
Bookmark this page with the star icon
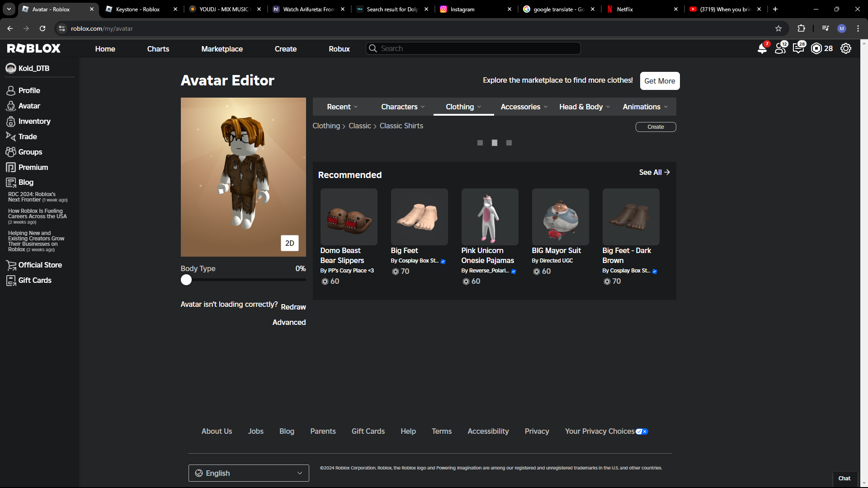pos(778,28)
